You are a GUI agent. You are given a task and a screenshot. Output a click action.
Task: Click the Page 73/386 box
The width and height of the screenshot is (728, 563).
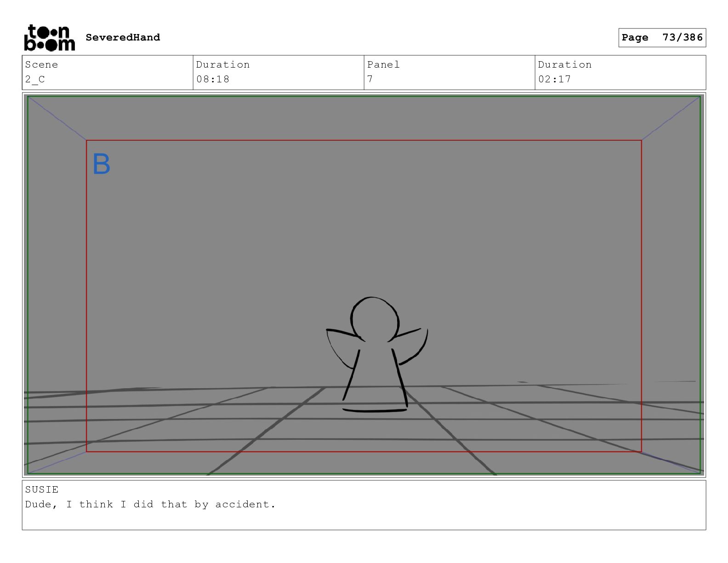click(662, 38)
